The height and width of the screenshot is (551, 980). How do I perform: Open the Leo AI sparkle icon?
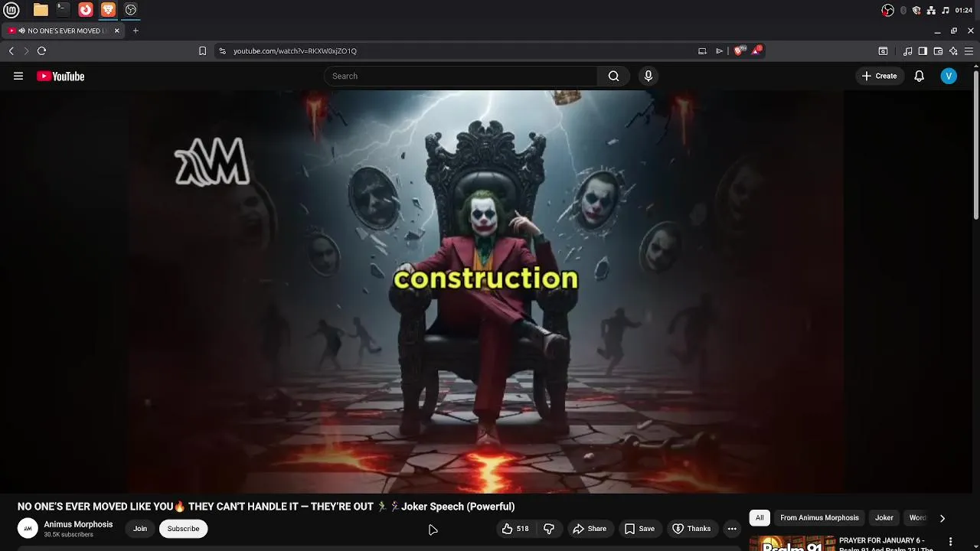[x=953, y=51]
